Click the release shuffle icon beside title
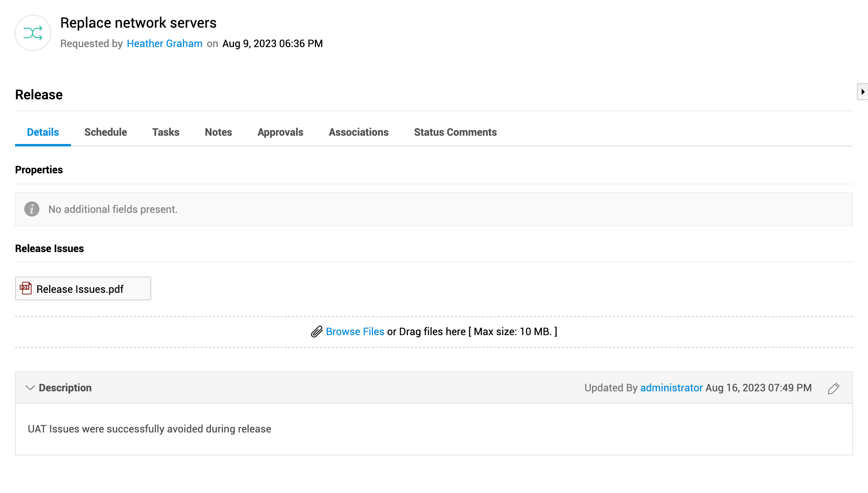Viewport: 868px width, 493px height. coord(33,33)
